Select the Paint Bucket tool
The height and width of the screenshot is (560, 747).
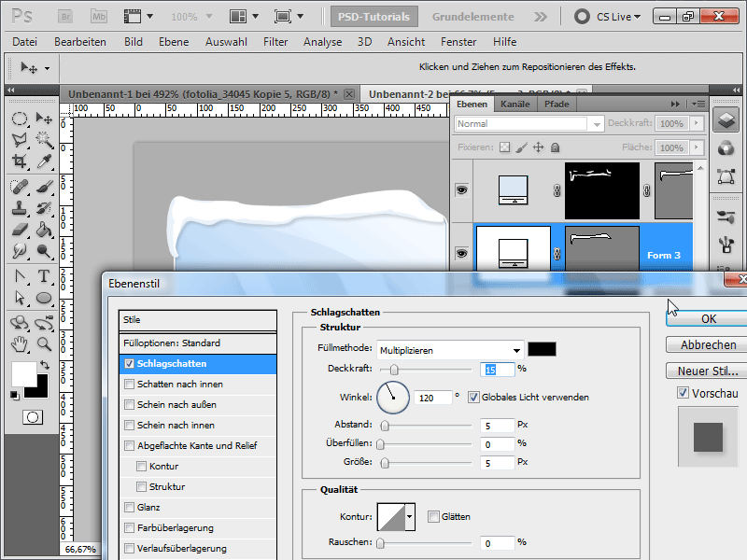click(x=44, y=230)
